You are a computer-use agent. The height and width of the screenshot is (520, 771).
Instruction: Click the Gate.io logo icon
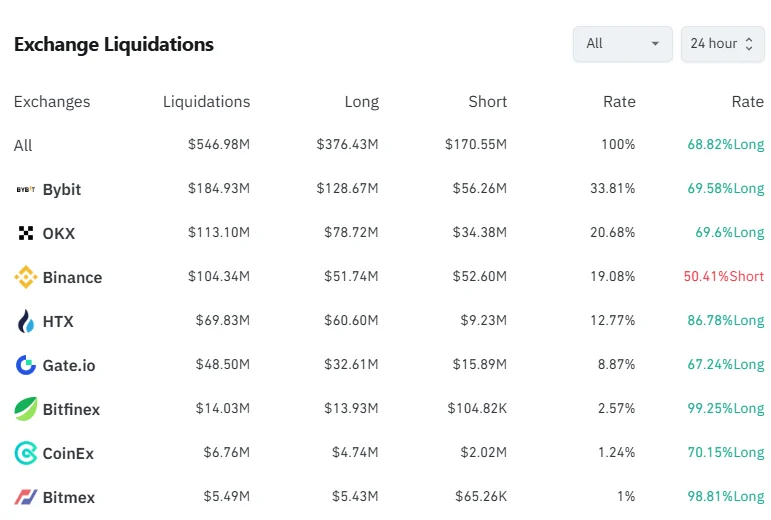coord(26,366)
